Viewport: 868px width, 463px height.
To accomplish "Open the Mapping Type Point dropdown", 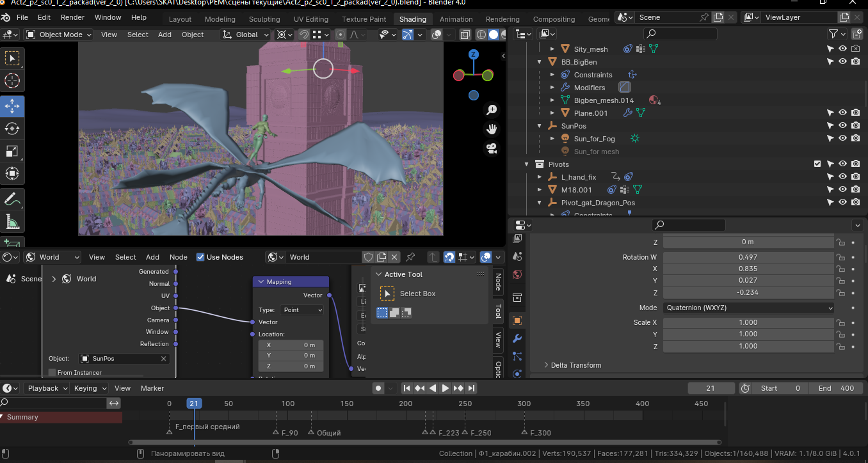I will (x=301, y=310).
